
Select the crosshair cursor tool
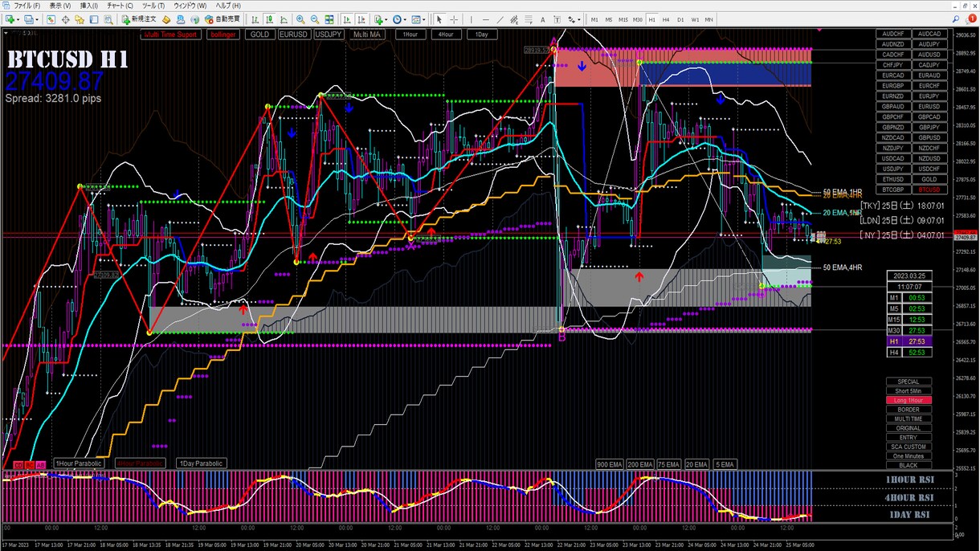tap(454, 19)
